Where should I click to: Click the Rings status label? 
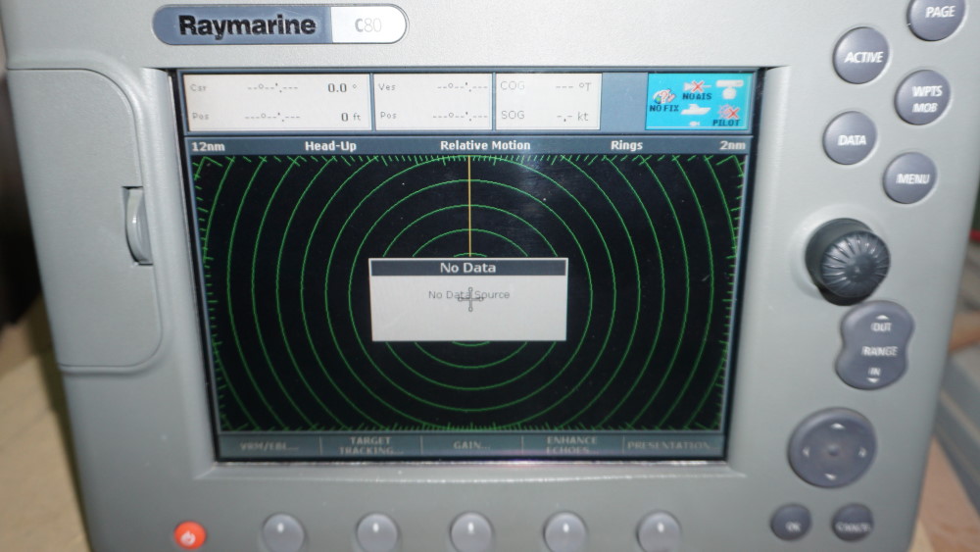point(626,145)
